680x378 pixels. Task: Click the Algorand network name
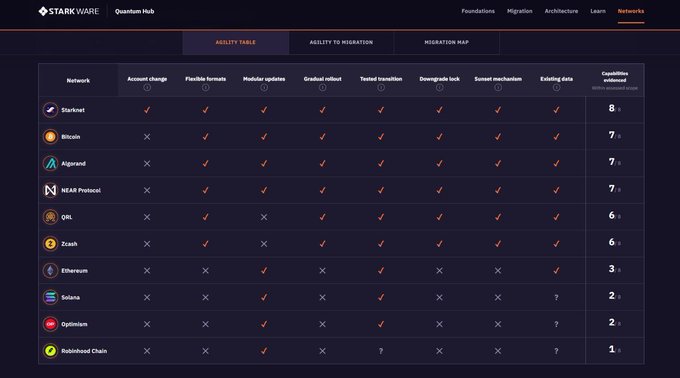73,164
